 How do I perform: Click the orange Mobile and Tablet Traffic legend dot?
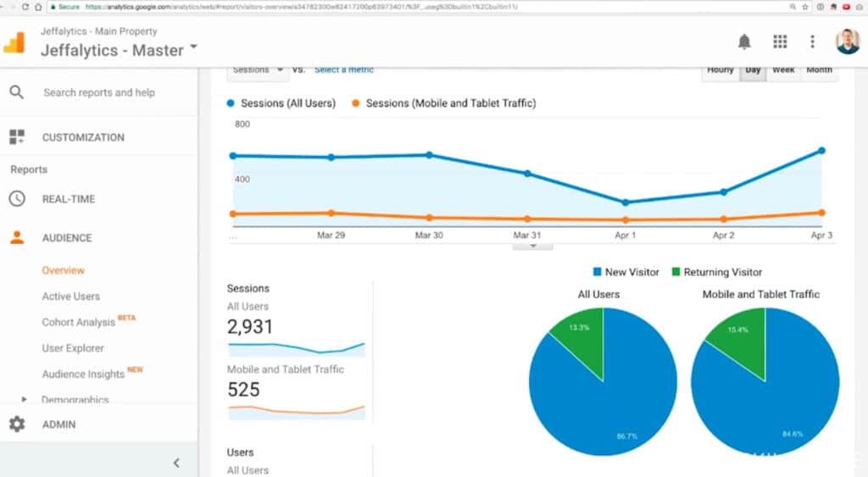(355, 103)
